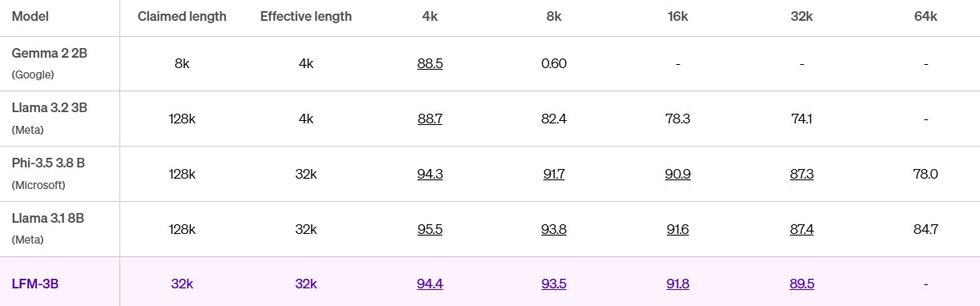This screenshot has height=306, width=980.
Task: Open the 87.4 link in the 32k column
Action: (x=801, y=229)
